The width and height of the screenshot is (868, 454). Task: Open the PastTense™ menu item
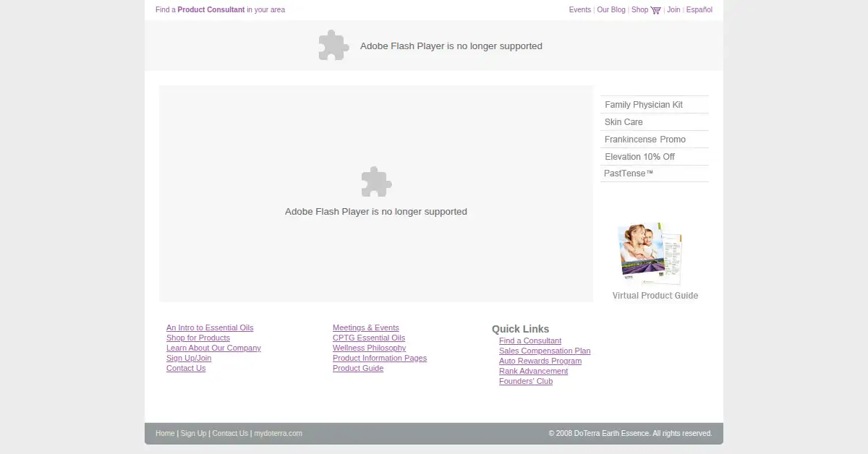click(655, 174)
